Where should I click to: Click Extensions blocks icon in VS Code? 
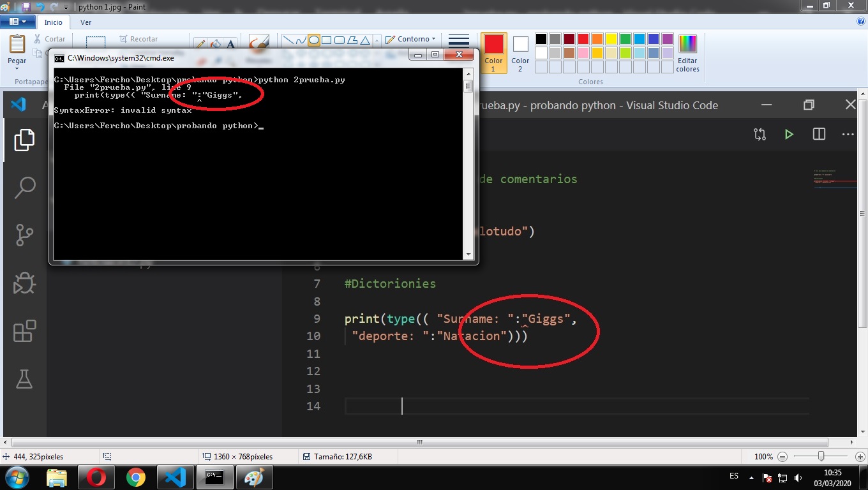tap(24, 332)
